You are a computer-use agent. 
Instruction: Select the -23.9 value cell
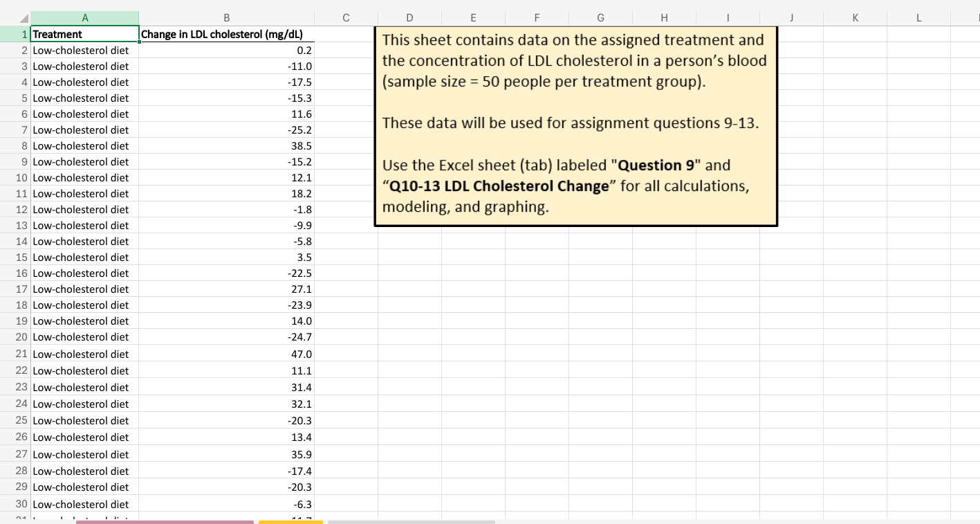[226, 305]
